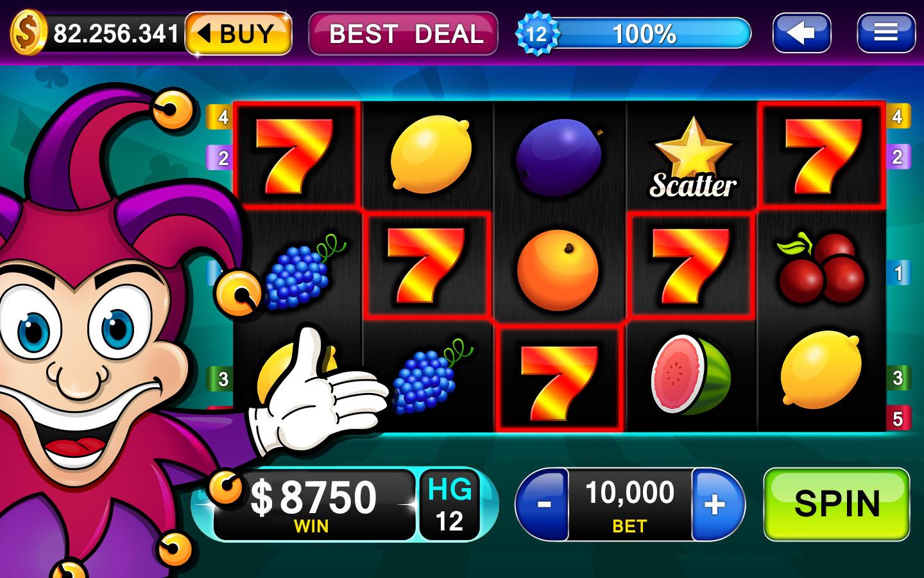The image size is (924, 578).
Task: Go back using the white arrow icon
Action: [x=801, y=33]
